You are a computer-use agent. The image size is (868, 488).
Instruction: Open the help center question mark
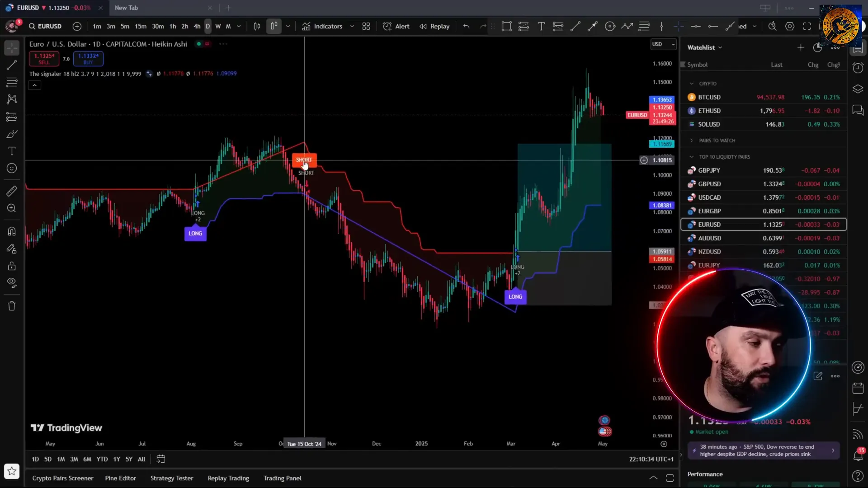pyautogui.click(x=858, y=476)
